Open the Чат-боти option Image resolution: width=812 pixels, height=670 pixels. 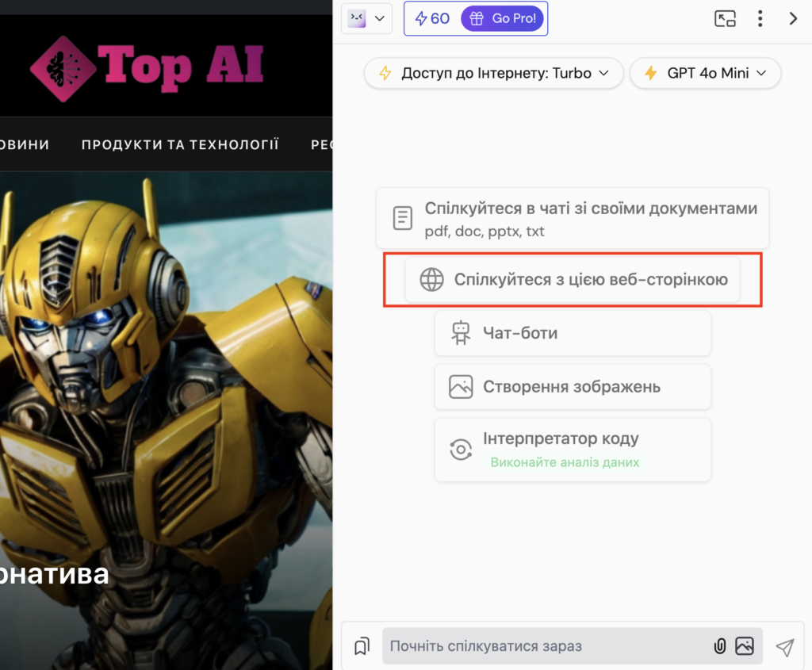(x=573, y=333)
